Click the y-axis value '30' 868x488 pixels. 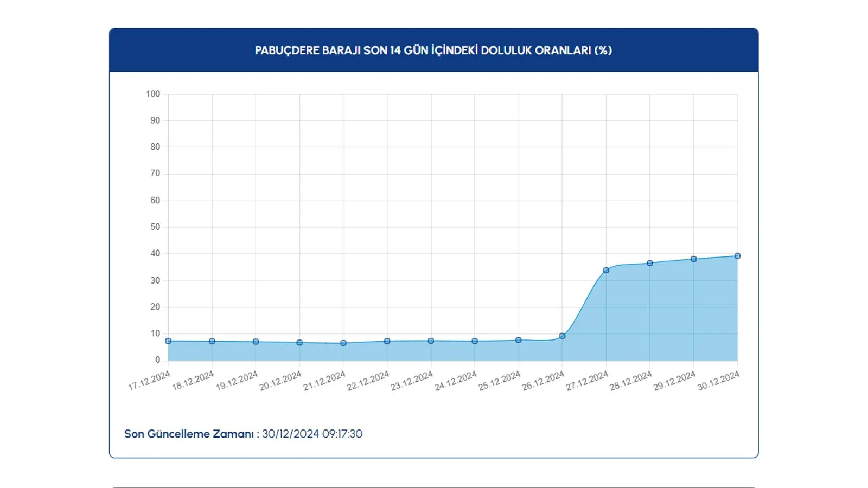155,280
